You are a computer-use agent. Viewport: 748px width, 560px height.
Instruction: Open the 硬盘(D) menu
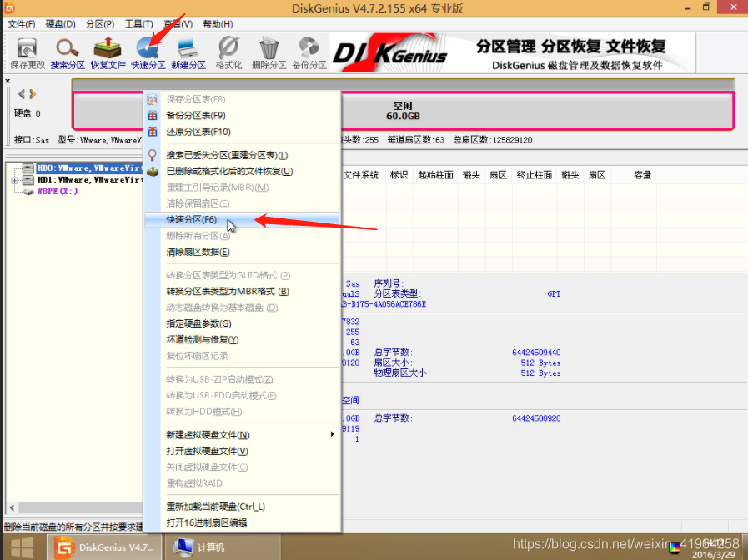(x=61, y=24)
